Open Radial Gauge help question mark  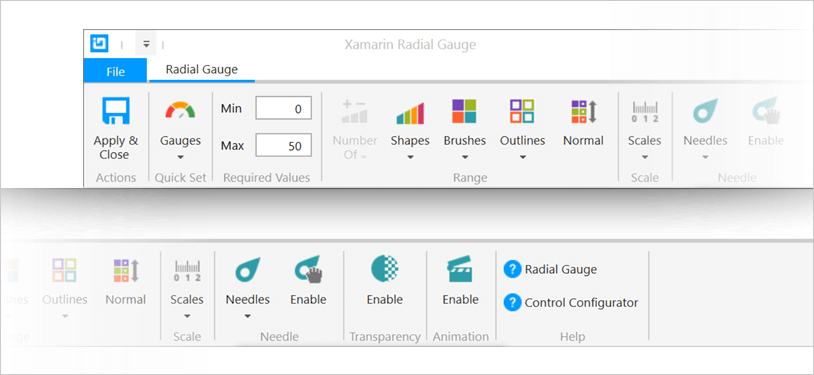[512, 270]
